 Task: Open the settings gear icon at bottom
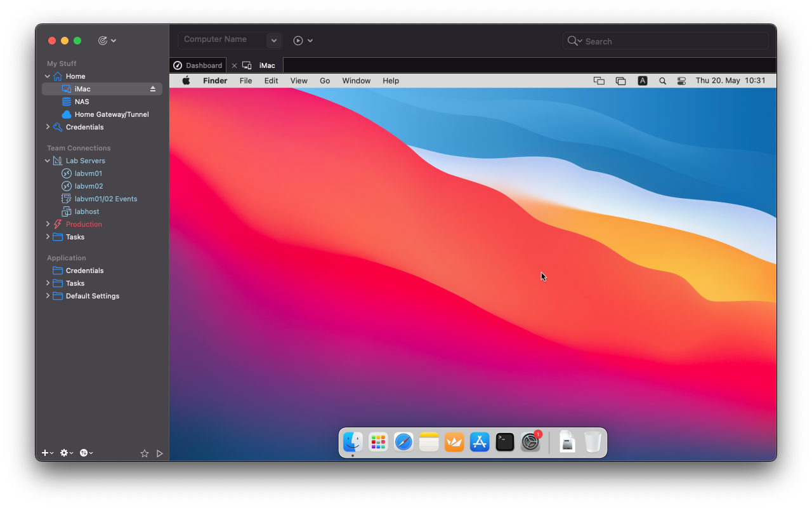63,453
